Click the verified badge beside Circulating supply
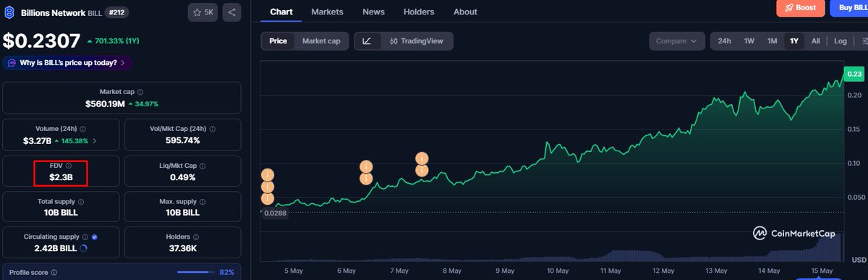Viewport: 868px width, 280px height. (x=95, y=237)
